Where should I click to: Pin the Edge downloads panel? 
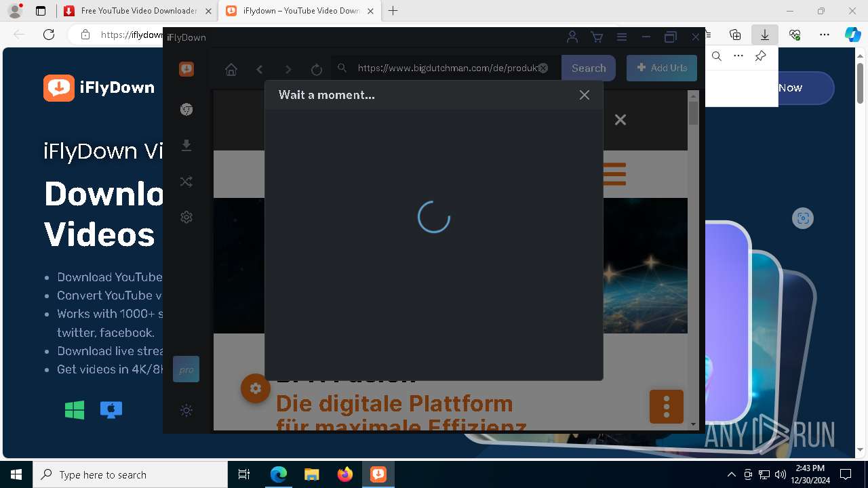coord(761,56)
